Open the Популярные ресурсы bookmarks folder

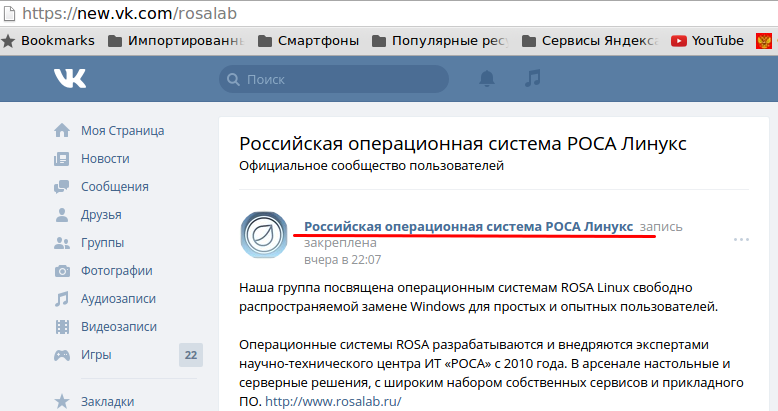point(441,41)
